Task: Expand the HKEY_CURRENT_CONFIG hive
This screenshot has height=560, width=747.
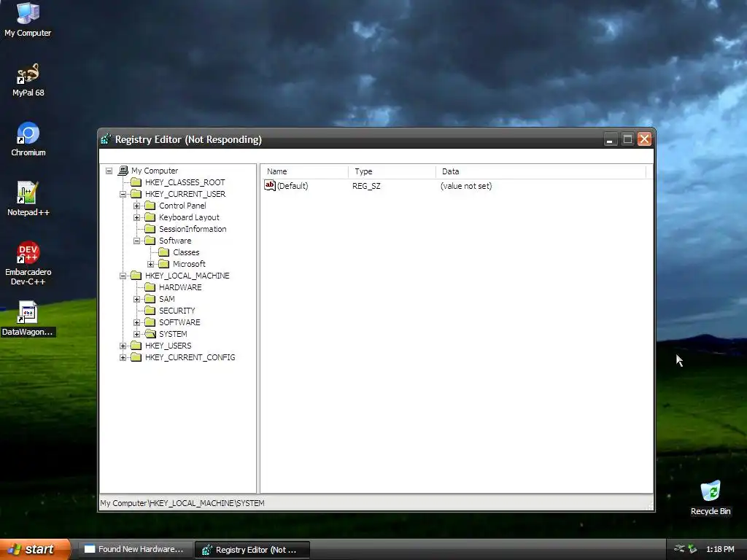Action: [123, 357]
